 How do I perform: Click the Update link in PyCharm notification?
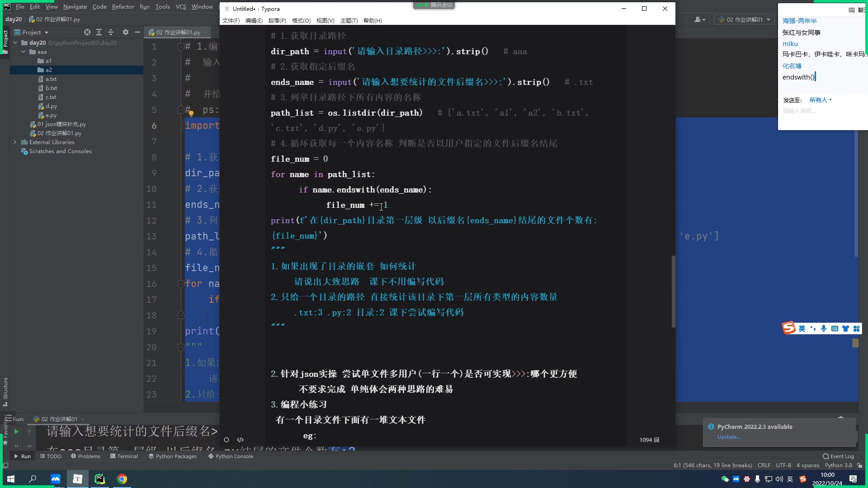coord(728,437)
